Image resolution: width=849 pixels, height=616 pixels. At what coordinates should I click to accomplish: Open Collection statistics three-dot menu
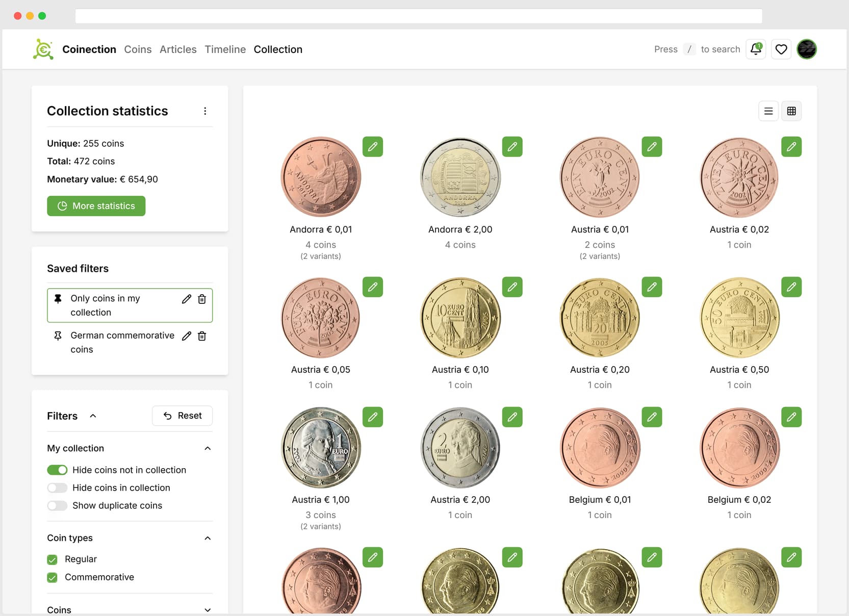(x=205, y=111)
